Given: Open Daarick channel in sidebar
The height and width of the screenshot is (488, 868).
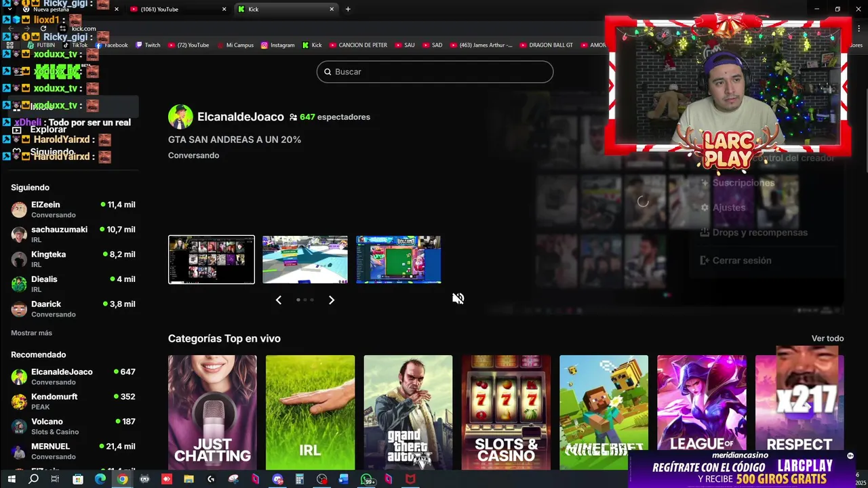Looking at the screenshot, I should (x=73, y=309).
